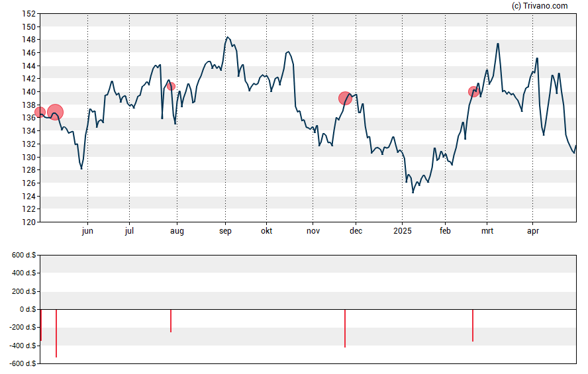This screenshot has width=588, height=374.
Task: Click the 'aug' axis label
Action: point(177,231)
